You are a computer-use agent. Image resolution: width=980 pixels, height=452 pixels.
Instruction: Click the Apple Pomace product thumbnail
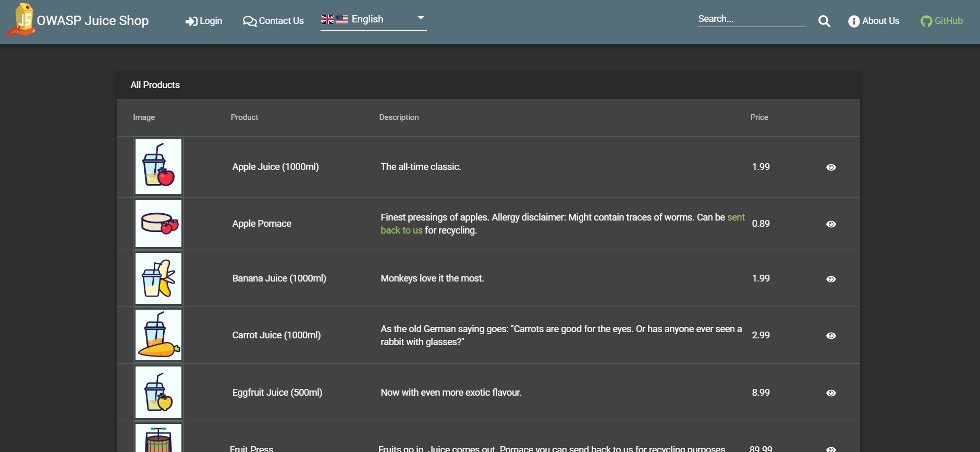click(x=158, y=224)
